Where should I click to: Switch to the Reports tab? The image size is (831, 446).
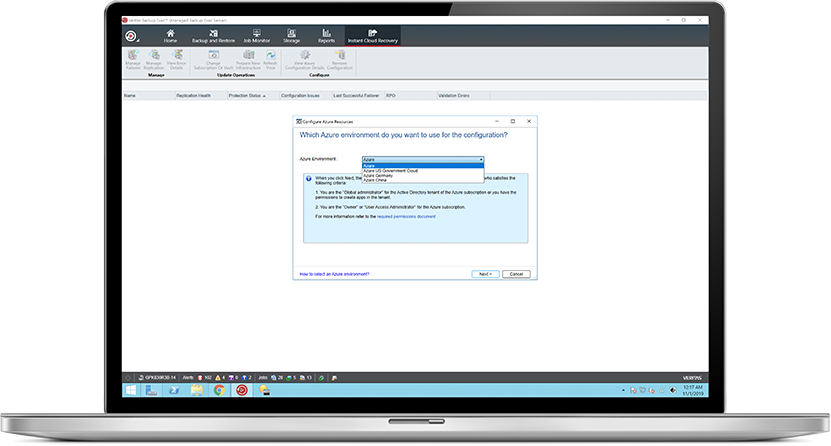[326, 36]
